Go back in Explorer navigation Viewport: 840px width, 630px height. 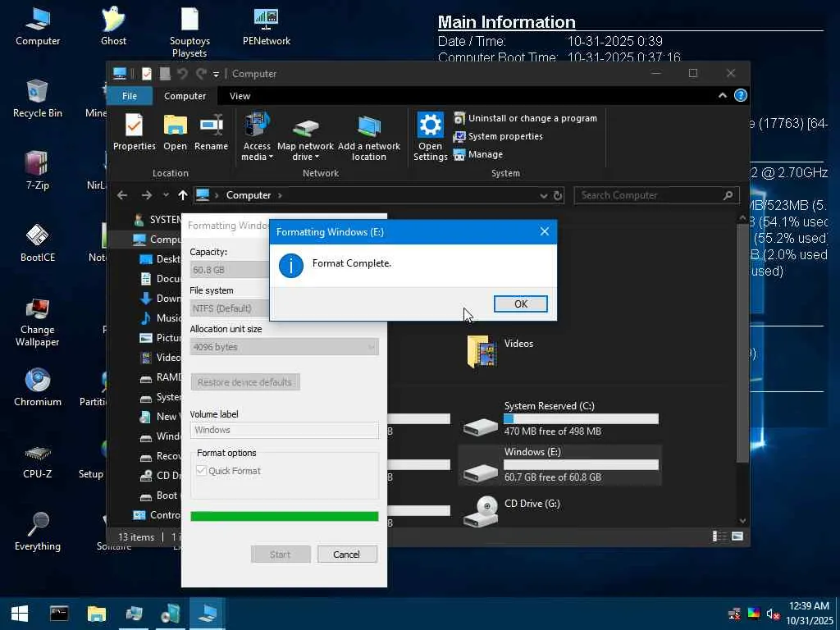click(122, 195)
